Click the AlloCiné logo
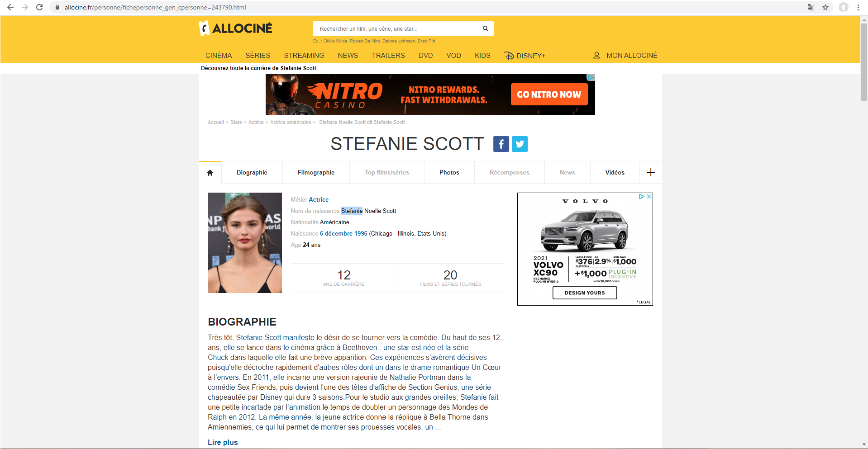This screenshot has width=868, height=449. [x=236, y=28]
